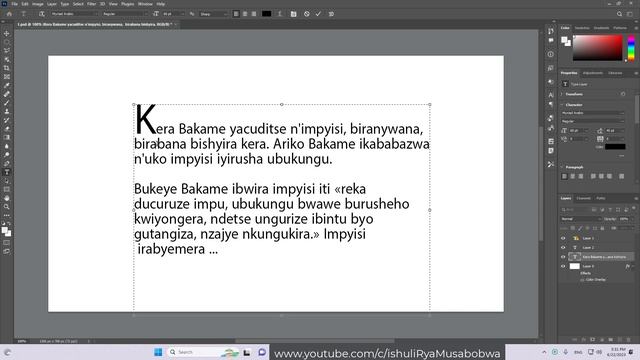Switch to the Adjustments tab
This screenshot has height=360, width=640.
pos(593,73)
